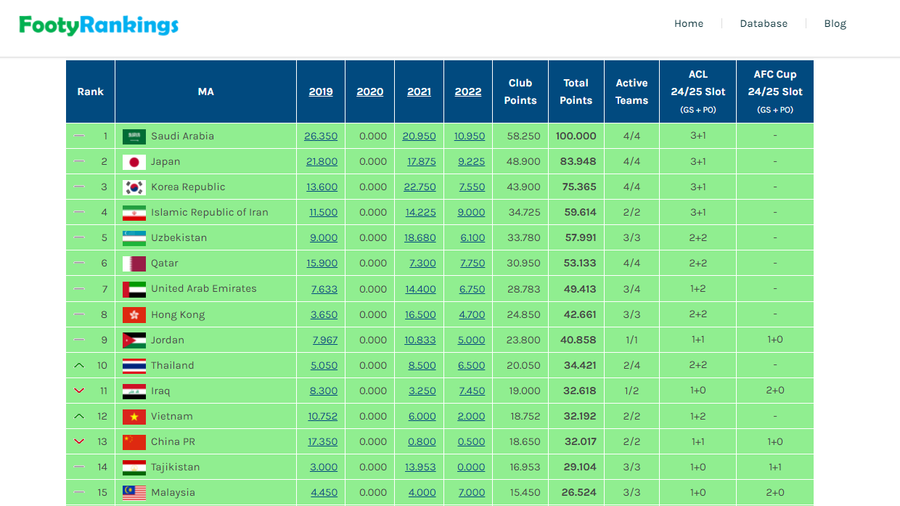The image size is (900, 506).
Task: Click the Malaysia flag icon
Action: pos(134,493)
